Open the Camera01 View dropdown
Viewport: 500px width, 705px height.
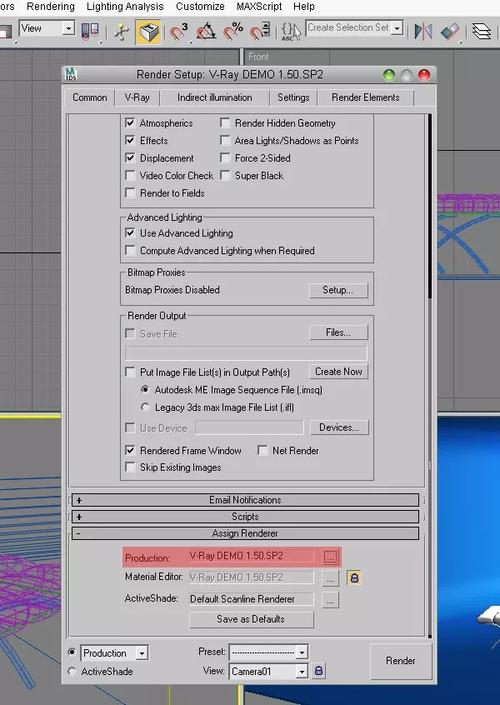(302, 671)
